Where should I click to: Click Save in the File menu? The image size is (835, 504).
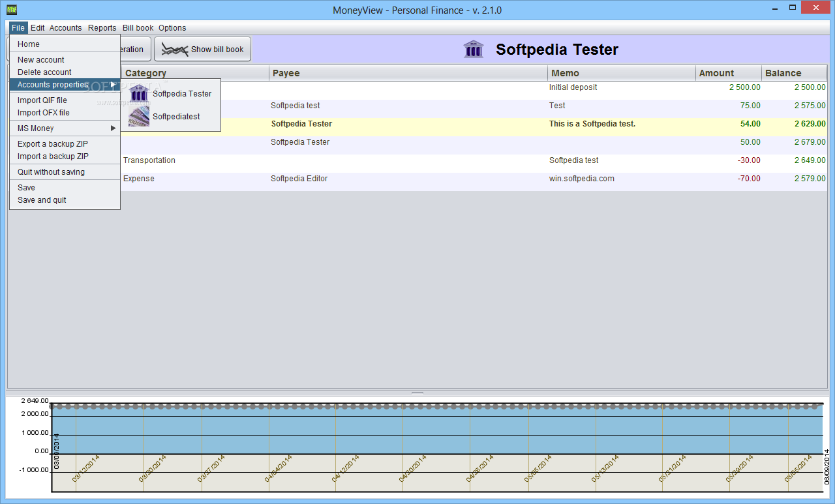[65, 187]
